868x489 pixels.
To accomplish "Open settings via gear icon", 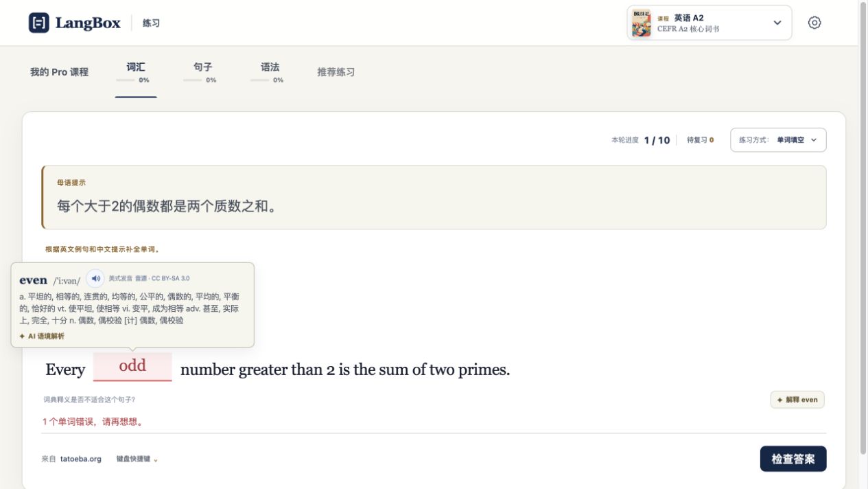I will [814, 23].
